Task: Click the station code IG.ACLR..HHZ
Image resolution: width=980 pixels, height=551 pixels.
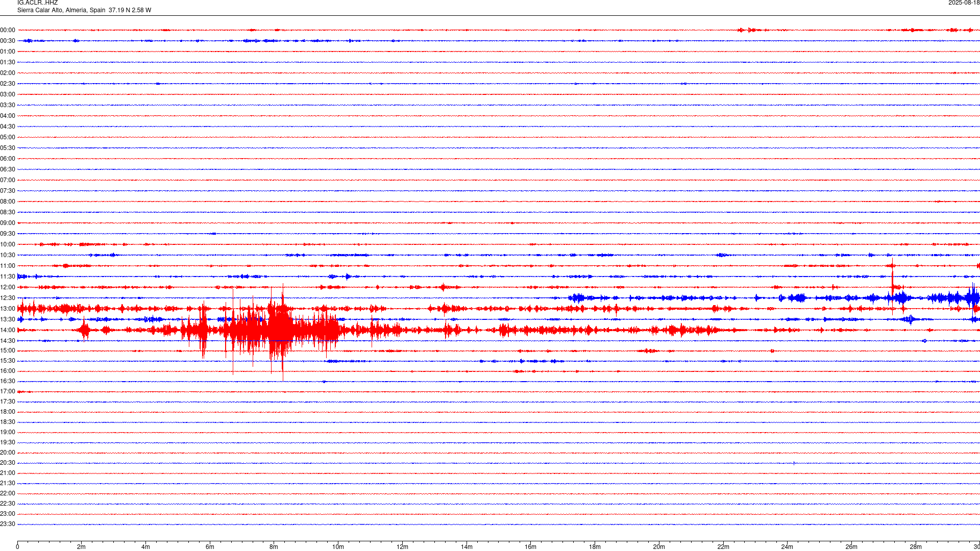Action: tap(37, 3)
